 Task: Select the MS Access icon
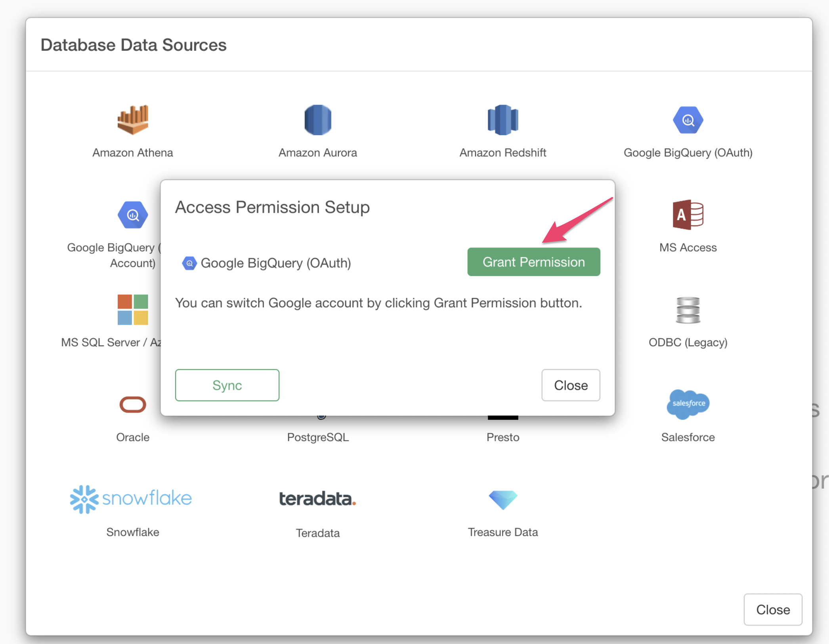[688, 215]
